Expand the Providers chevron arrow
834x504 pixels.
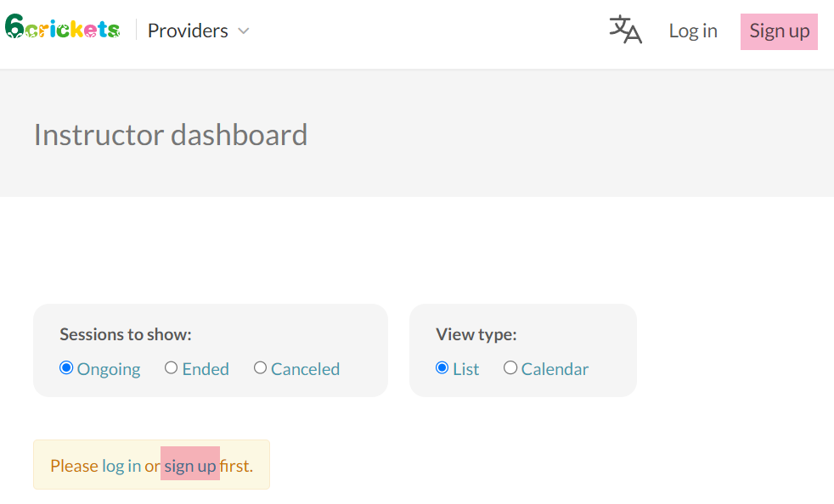coord(244,31)
